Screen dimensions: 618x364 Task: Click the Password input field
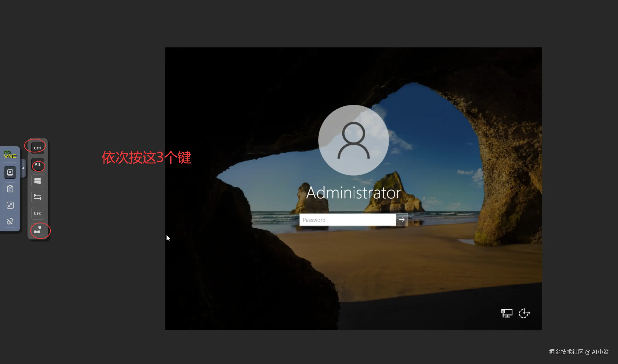tap(347, 220)
